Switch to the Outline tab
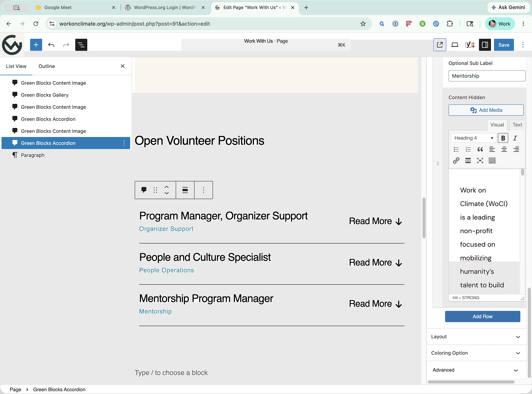This screenshot has width=532, height=394. coord(47,66)
